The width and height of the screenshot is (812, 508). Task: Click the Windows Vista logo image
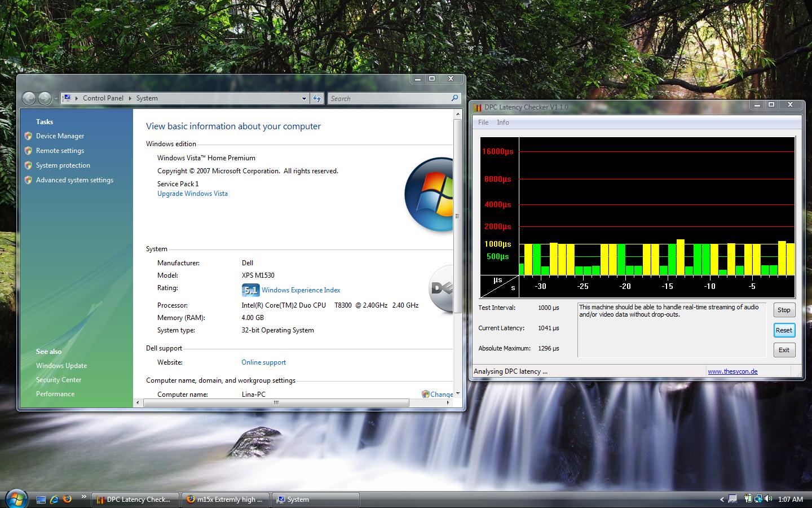pos(429,195)
